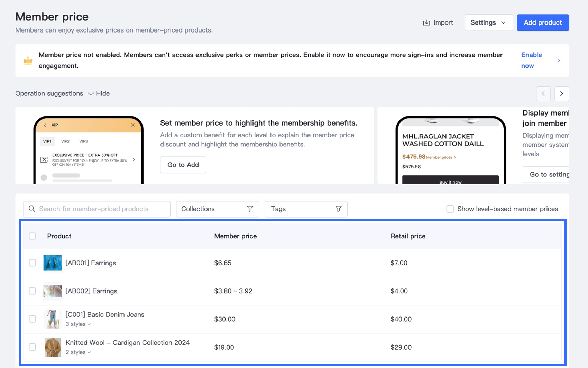This screenshot has width=588, height=368.
Task: Click the search magnifier icon
Action: tap(32, 209)
